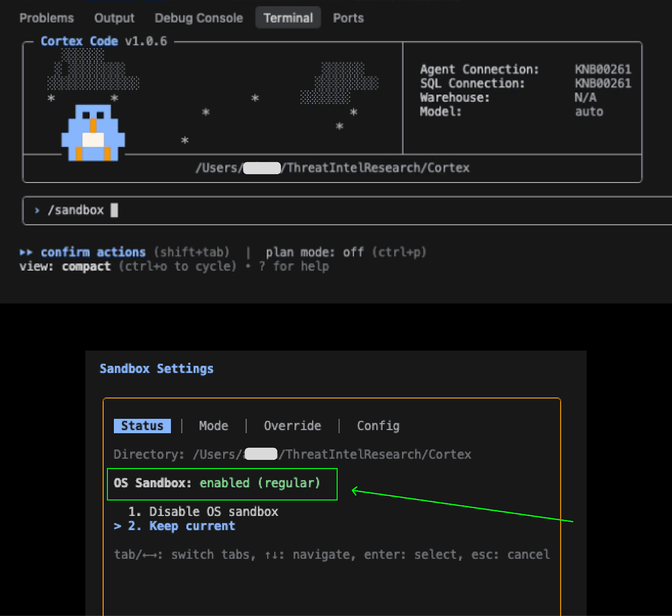Select the blue selection arrow beside Keep current
This screenshot has width=672, height=616.
[x=117, y=526]
